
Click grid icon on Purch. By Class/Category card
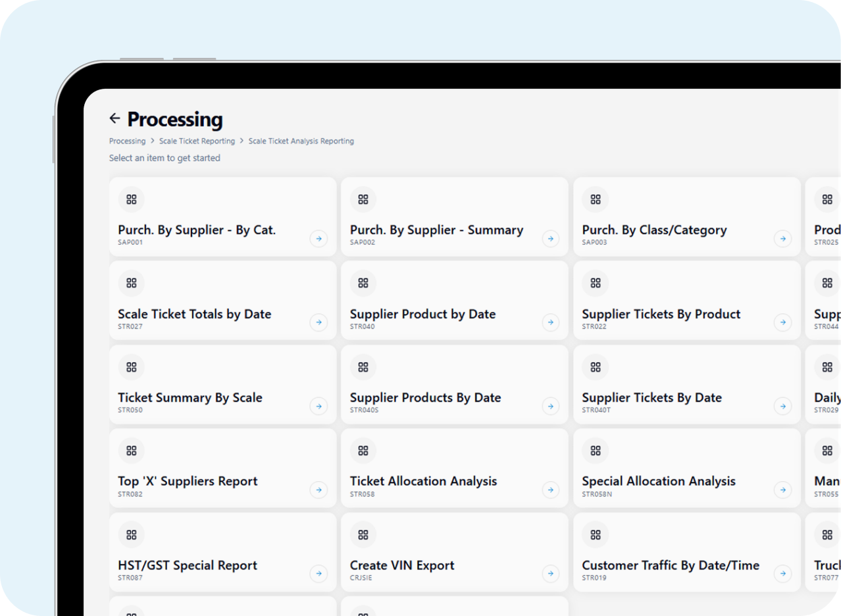tap(596, 199)
